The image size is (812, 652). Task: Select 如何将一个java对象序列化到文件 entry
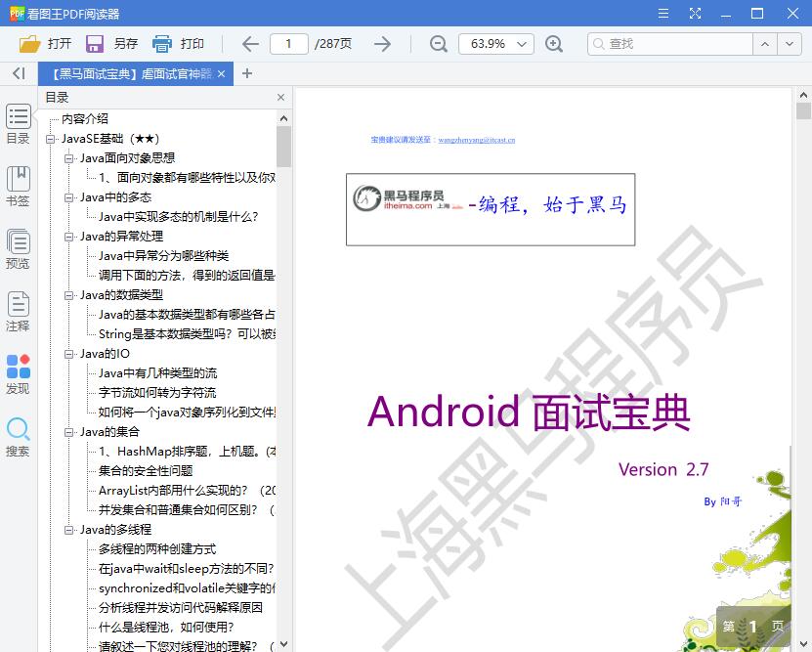(187, 413)
